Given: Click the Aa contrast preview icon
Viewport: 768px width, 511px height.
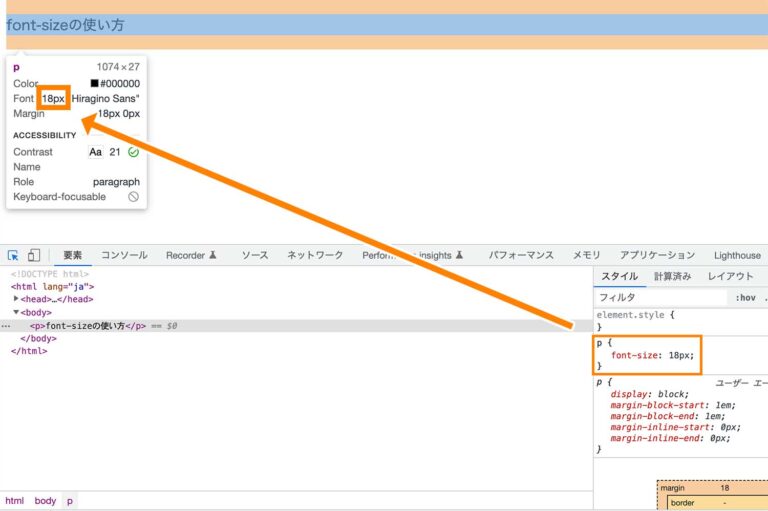Looking at the screenshot, I should pos(96,152).
